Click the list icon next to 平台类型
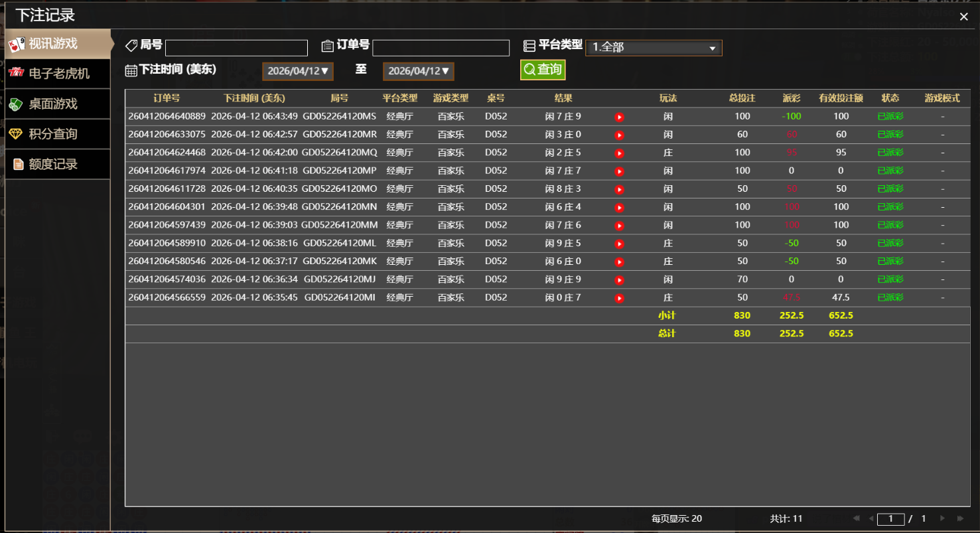 529,45
